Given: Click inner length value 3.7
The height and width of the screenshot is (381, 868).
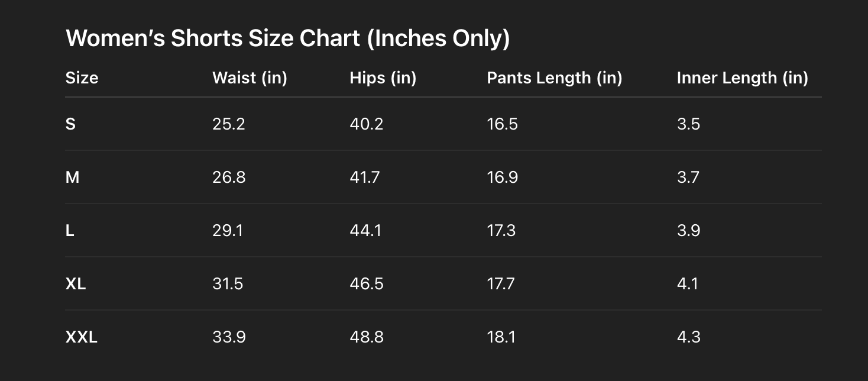Looking at the screenshot, I should point(688,177).
